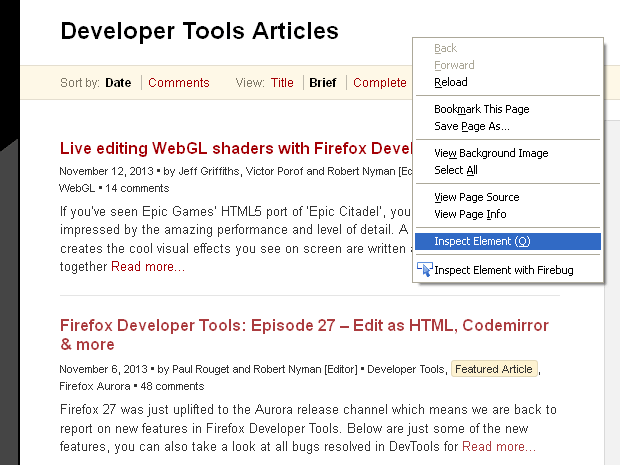Choose Save Page As… in context menu
This screenshot has width=620, height=465.
[508, 126]
